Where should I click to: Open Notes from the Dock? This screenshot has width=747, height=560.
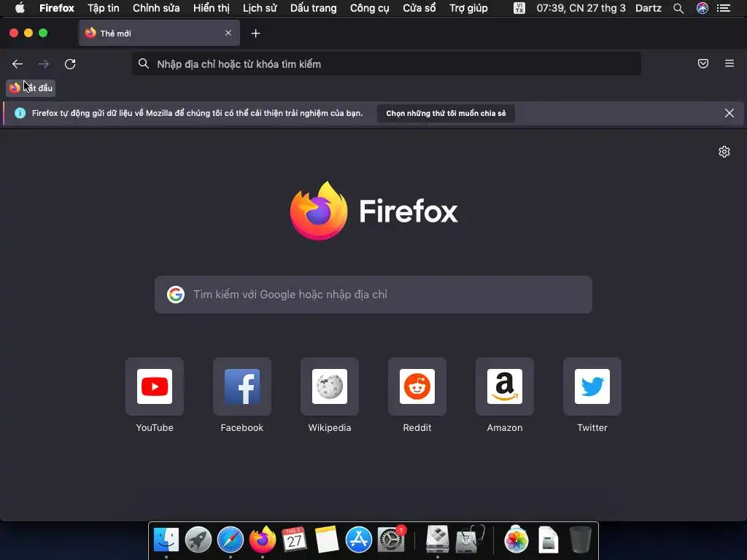[x=326, y=540]
